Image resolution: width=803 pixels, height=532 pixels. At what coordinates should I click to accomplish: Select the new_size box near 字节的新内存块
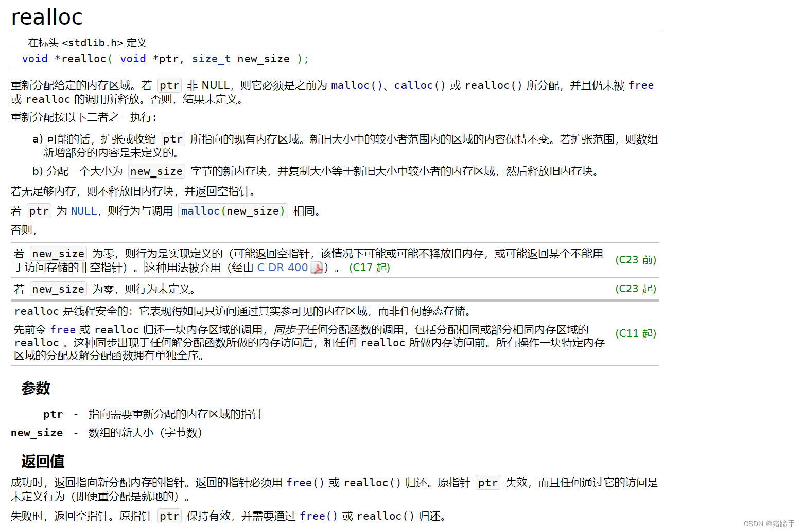[x=156, y=171]
